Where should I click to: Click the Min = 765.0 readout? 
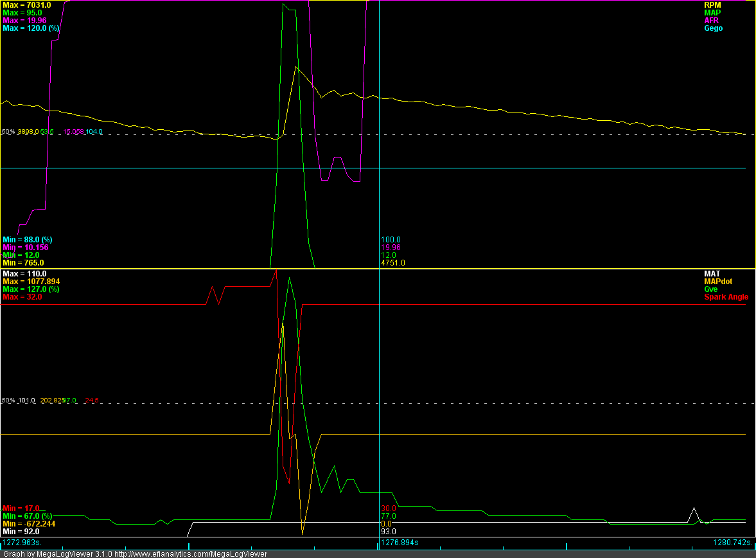(x=23, y=263)
